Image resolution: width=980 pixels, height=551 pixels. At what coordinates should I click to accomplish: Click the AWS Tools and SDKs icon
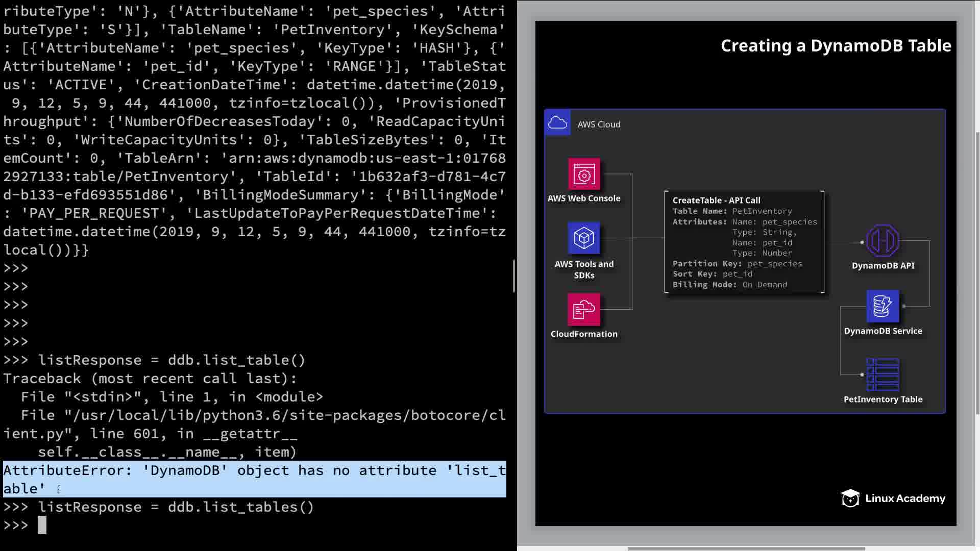pyautogui.click(x=584, y=238)
